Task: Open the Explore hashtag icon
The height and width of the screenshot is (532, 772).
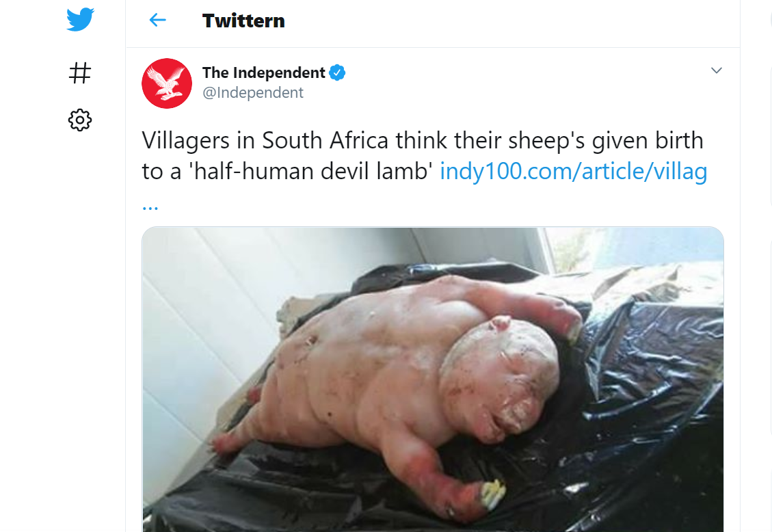Action: 80,73
